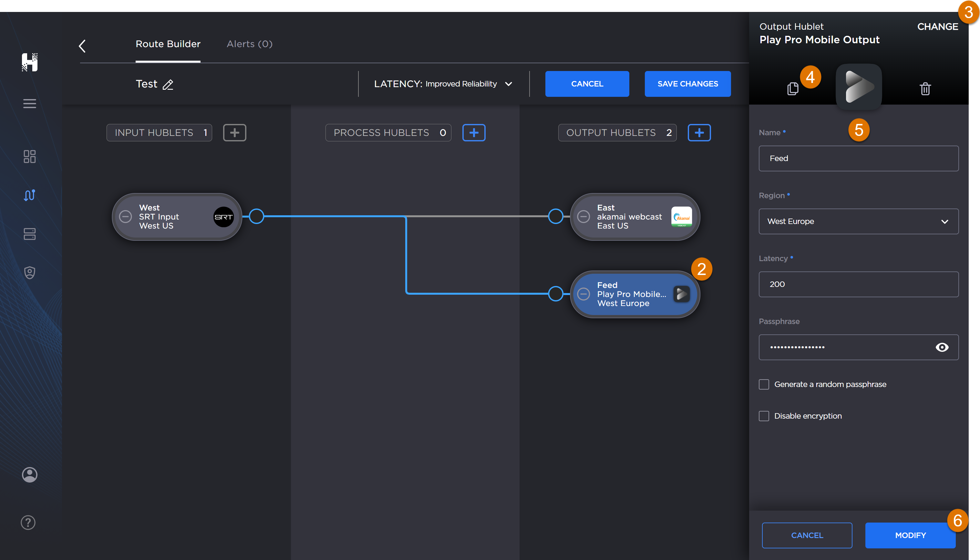
Task: Check the Disable encryption option
Action: coord(764,416)
